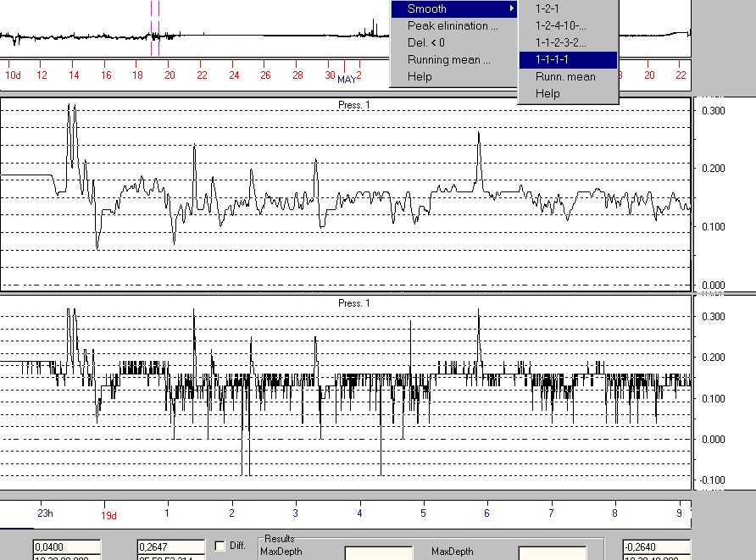Select the 1-1-2-3-2 smoothing option
756x560 pixels.
click(560, 42)
